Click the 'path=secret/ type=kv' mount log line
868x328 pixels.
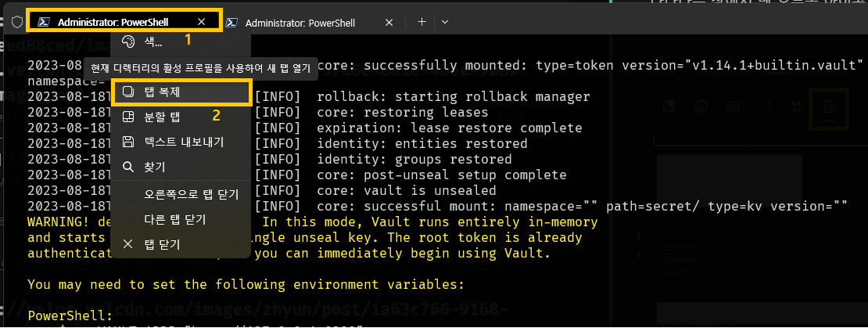tap(581, 206)
